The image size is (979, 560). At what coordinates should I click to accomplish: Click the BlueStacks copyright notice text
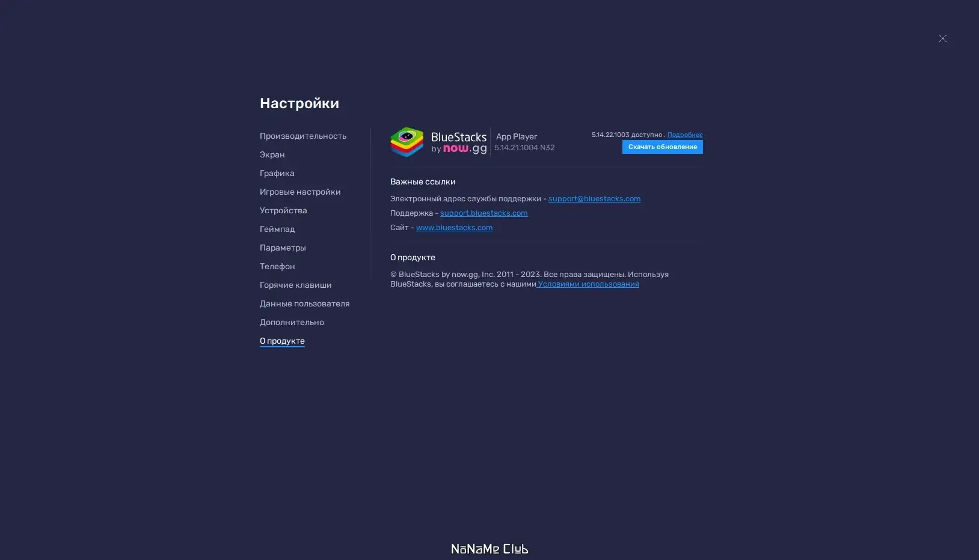coord(529,279)
